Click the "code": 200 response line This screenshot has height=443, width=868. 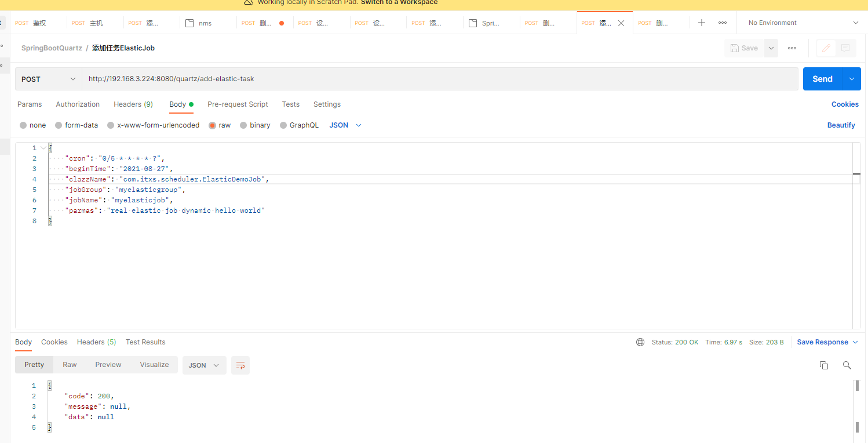coord(89,396)
